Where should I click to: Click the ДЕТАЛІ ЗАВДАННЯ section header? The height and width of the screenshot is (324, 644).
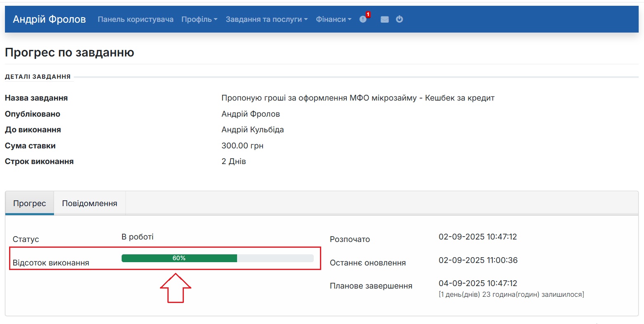(38, 76)
